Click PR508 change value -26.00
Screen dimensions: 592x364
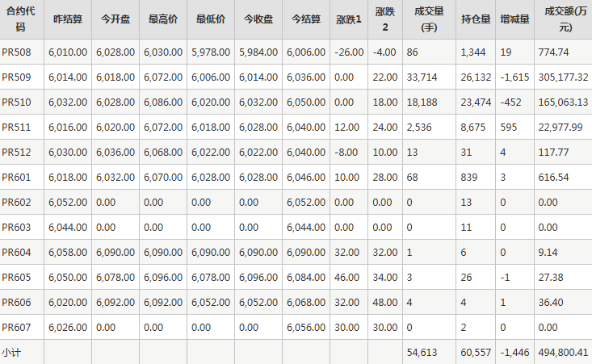(349, 52)
